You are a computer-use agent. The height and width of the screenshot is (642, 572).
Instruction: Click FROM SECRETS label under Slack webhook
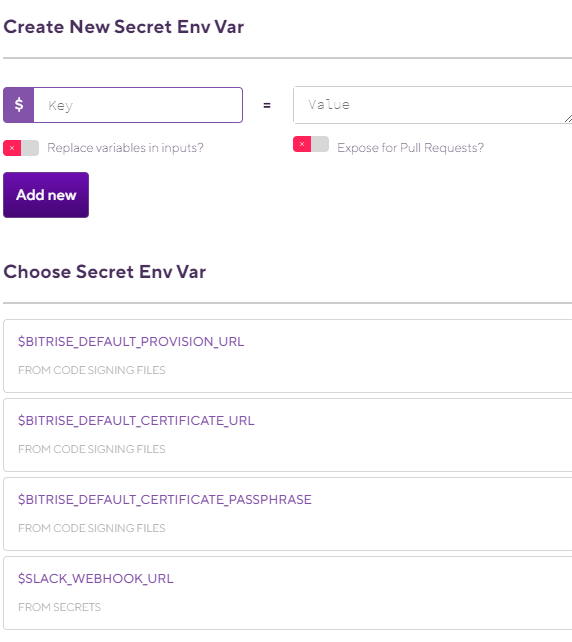59,607
